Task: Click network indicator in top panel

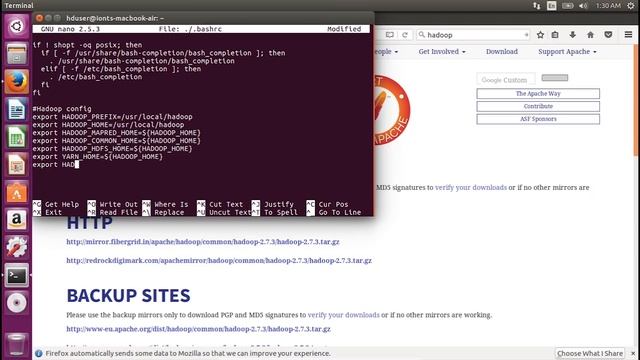Action: pos(537,5)
